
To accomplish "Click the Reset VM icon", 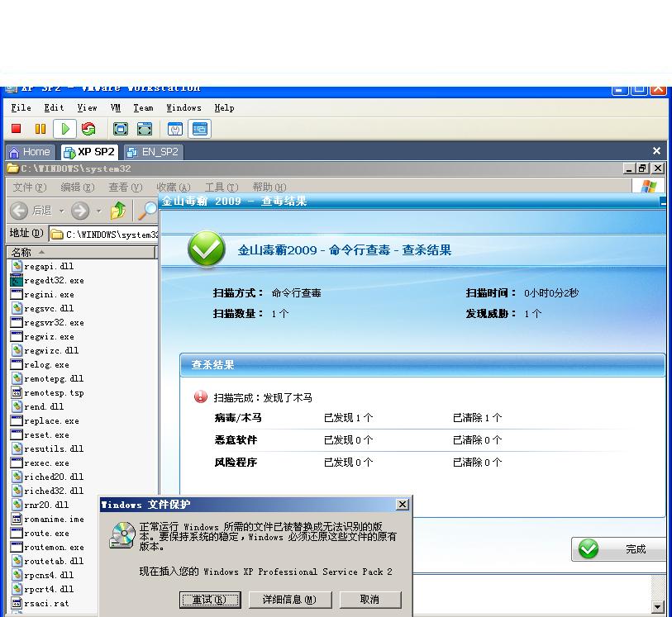I will [88, 129].
